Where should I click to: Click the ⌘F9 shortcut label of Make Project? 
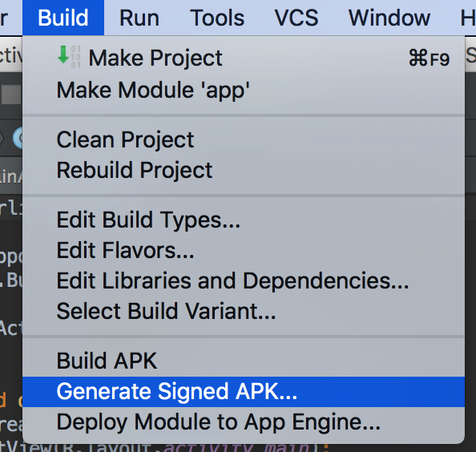429,59
